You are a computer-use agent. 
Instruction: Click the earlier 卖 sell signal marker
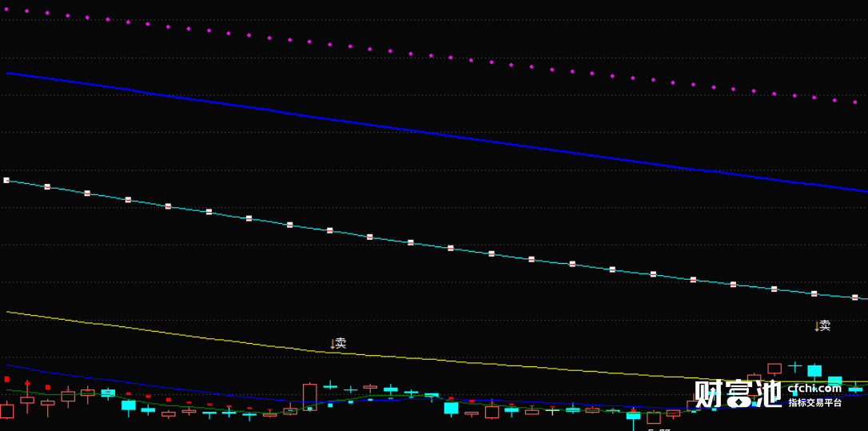[338, 344]
